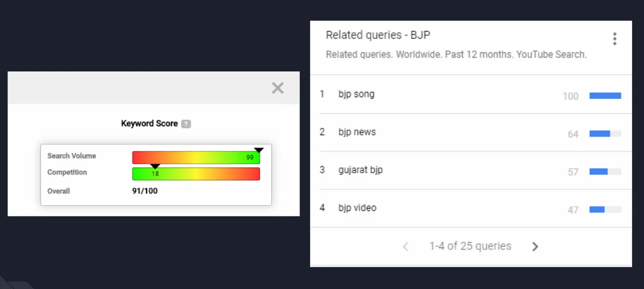The height and width of the screenshot is (289, 644).
Task: Go to previous page of related queries
Action: click(406, 246)
